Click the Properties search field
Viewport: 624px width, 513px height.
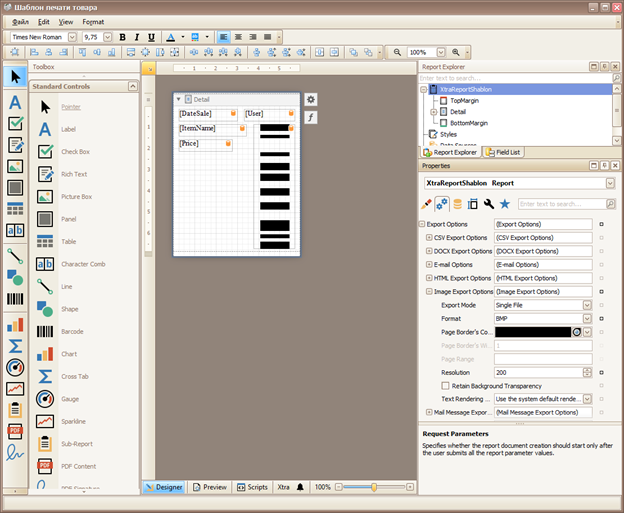(562, 204)
